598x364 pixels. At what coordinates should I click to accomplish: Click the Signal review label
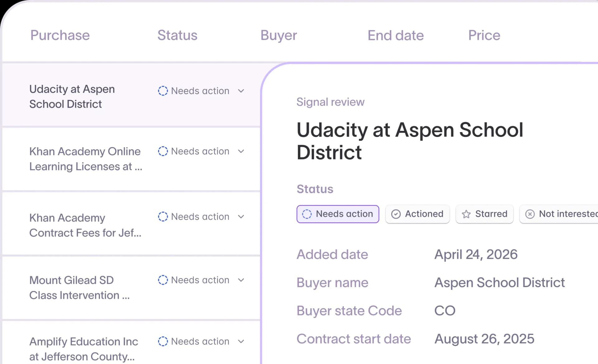tap(330, 102)
